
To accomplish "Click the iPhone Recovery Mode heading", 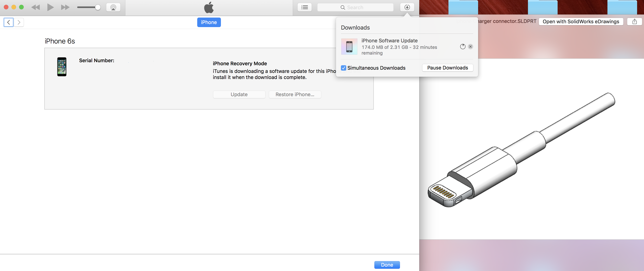I will point(240,63).
